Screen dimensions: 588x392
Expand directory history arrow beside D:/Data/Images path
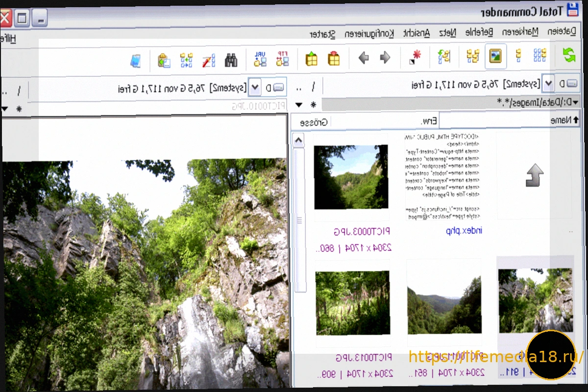575,102
